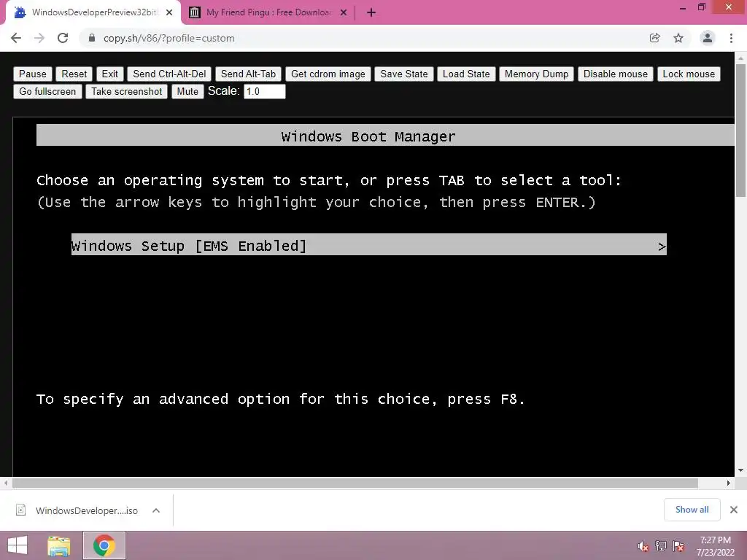
Task: Click the muted volume tray icon
Action: coord(643,546)
